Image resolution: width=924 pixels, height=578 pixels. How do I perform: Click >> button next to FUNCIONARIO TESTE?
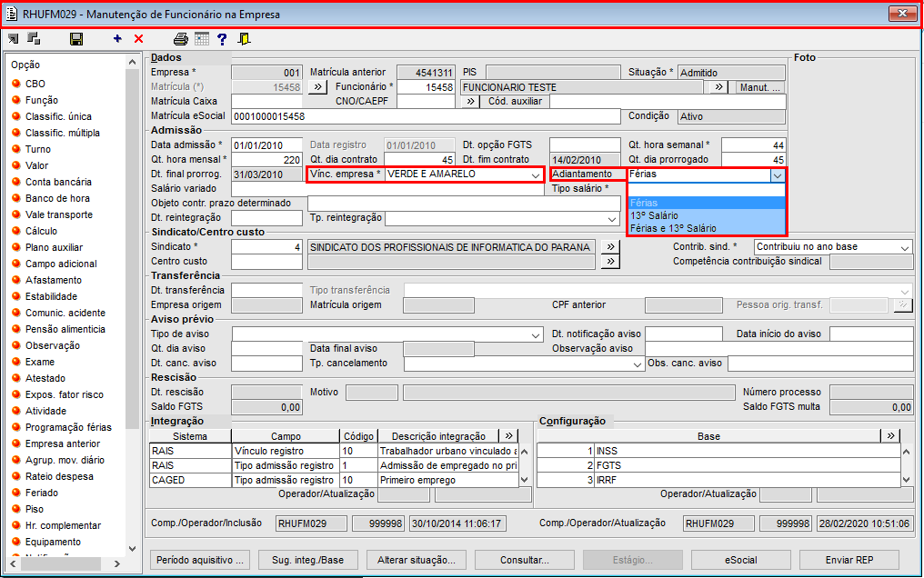718,87
